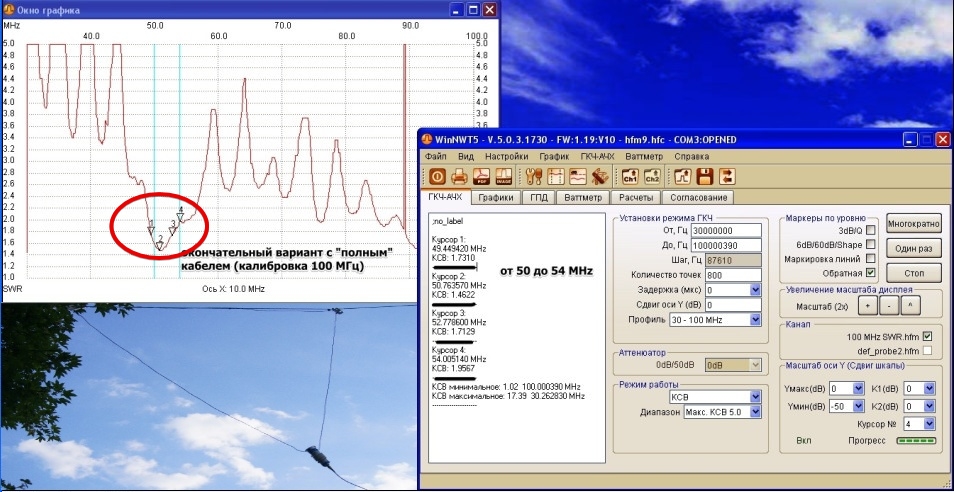
Task: Uncheck the 'Обратная' checkbox
Action: click(x=871, y=272)
